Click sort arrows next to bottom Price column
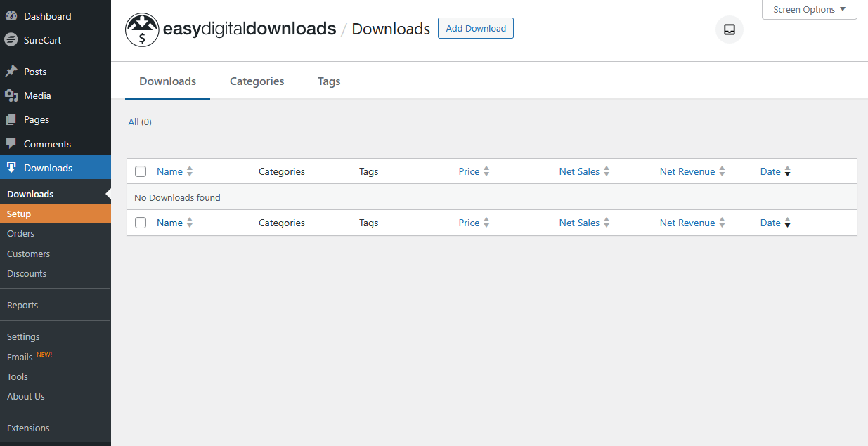The image size is (868, 446). coord(486,223)
